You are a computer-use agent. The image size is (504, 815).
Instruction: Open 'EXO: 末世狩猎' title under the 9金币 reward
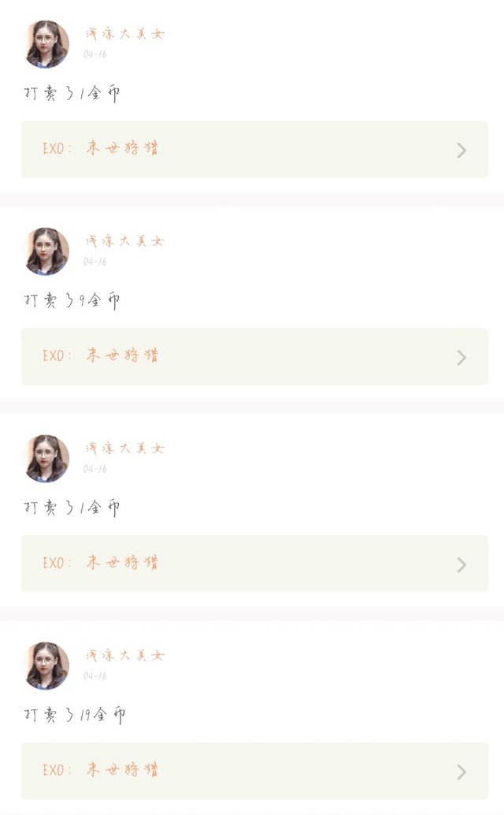(x=101, y=356)
